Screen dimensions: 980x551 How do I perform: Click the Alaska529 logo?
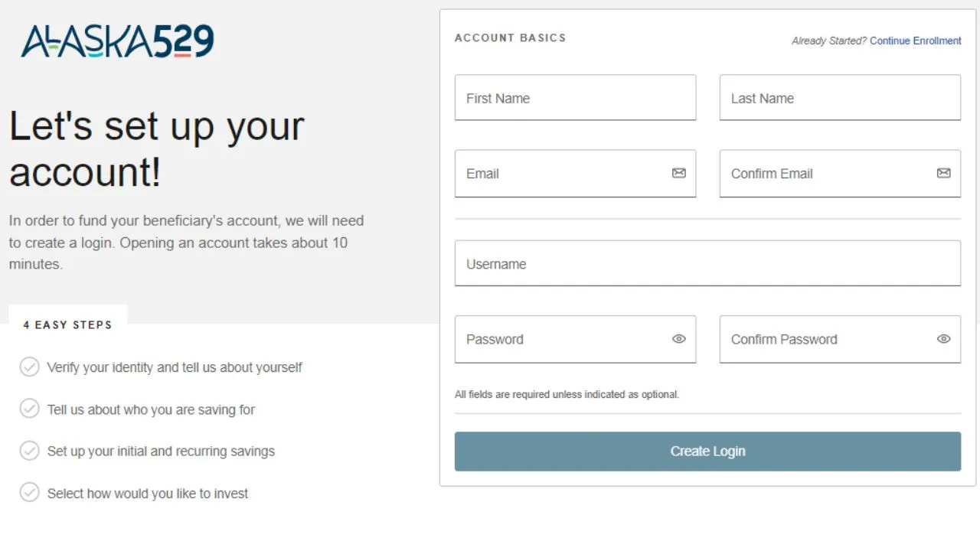pos(117,41)
